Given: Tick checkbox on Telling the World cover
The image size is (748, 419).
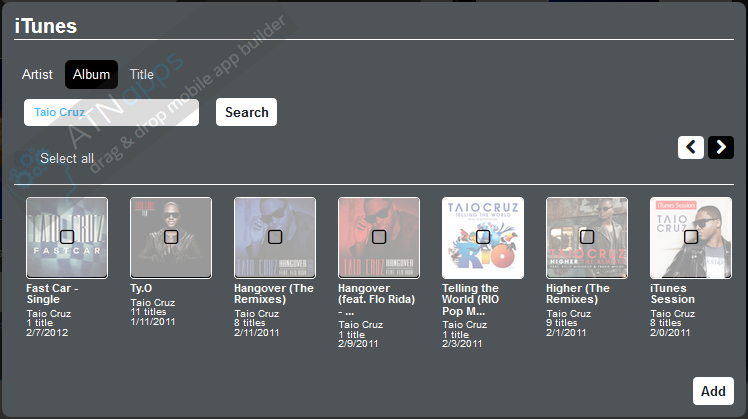Looking at the screenshot, I should coord(483,237).
